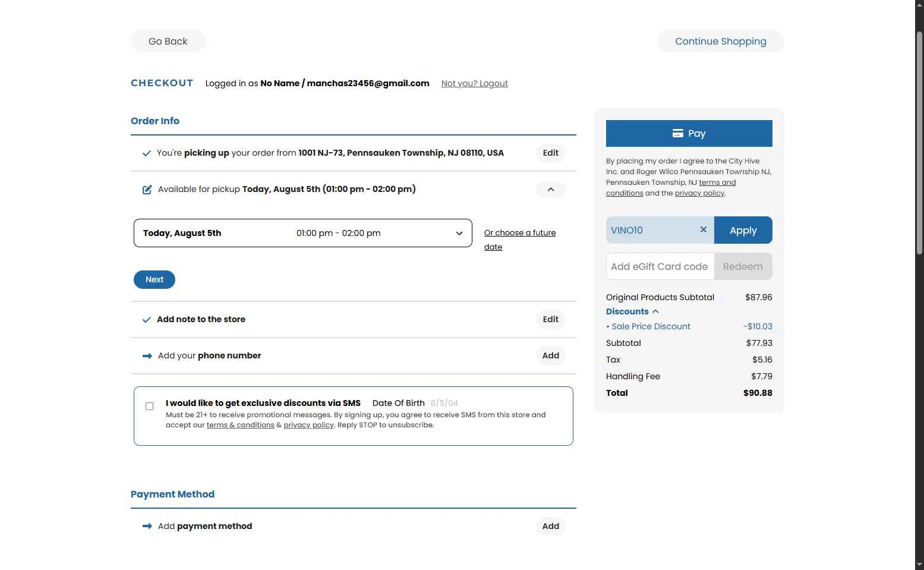Click Continue Shopping
This screenshot has height=570, width=924.
coord(721,41)
